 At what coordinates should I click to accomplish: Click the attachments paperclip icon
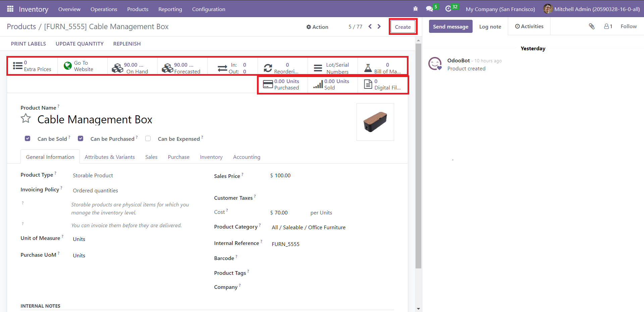(x=592, y=26)
